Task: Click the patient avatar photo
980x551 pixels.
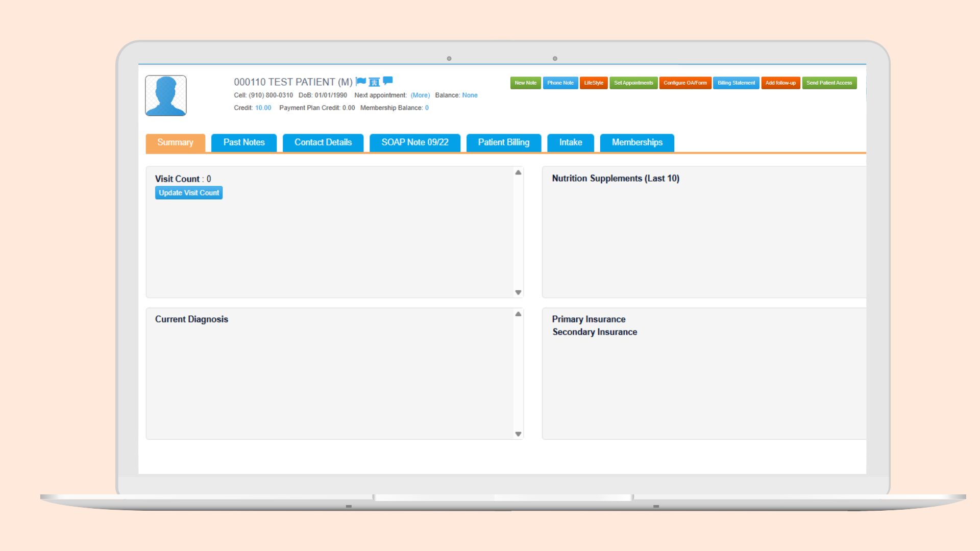Action: coord(166,96)
